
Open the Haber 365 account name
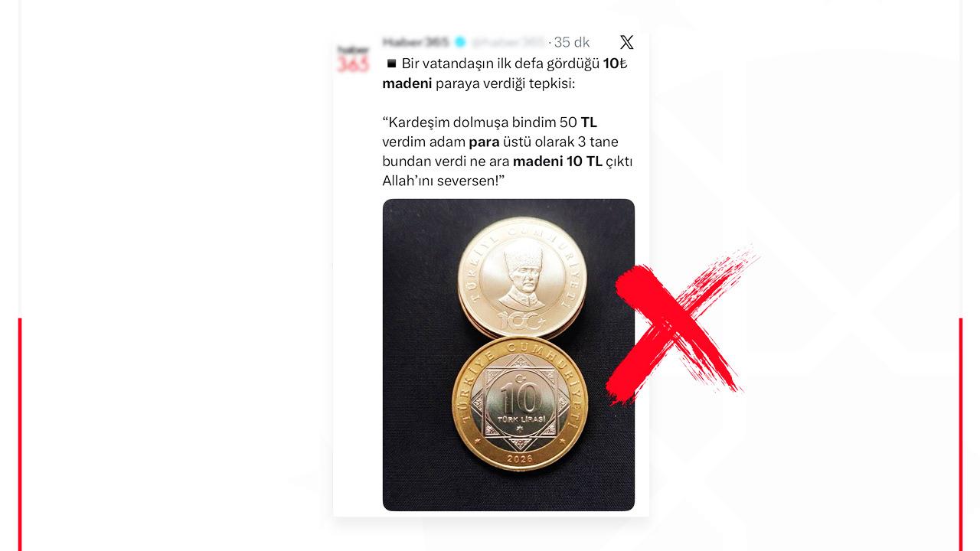(416, 42)
